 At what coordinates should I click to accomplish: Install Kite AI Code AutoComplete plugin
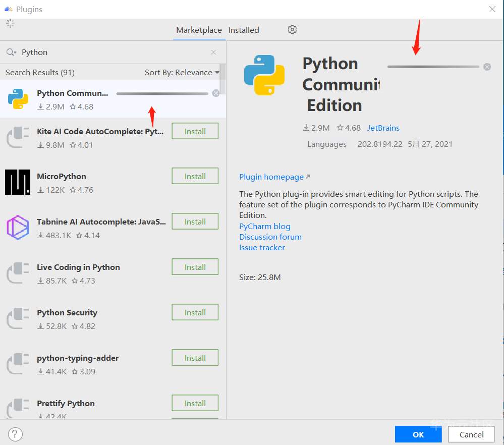(195, 131)
